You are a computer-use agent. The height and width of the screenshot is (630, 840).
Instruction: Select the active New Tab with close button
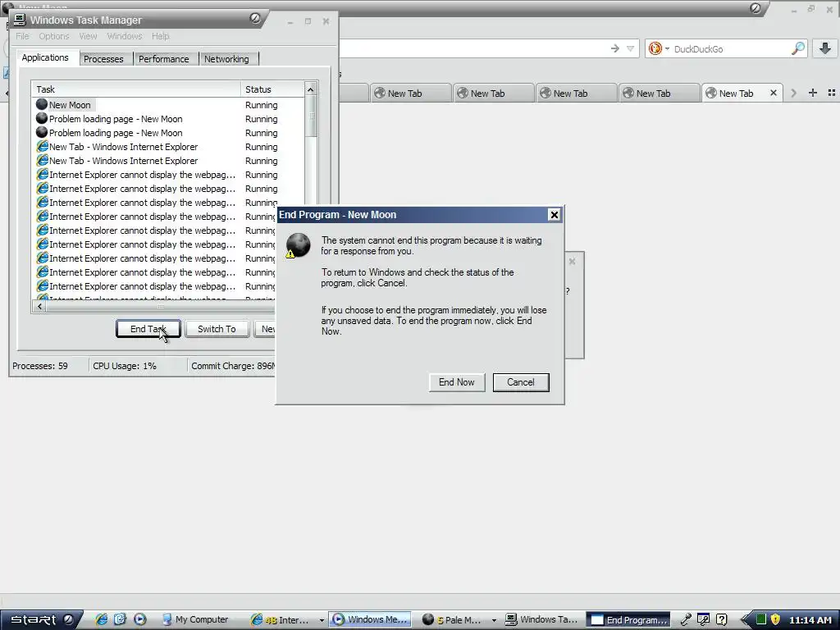pos(742,94)
